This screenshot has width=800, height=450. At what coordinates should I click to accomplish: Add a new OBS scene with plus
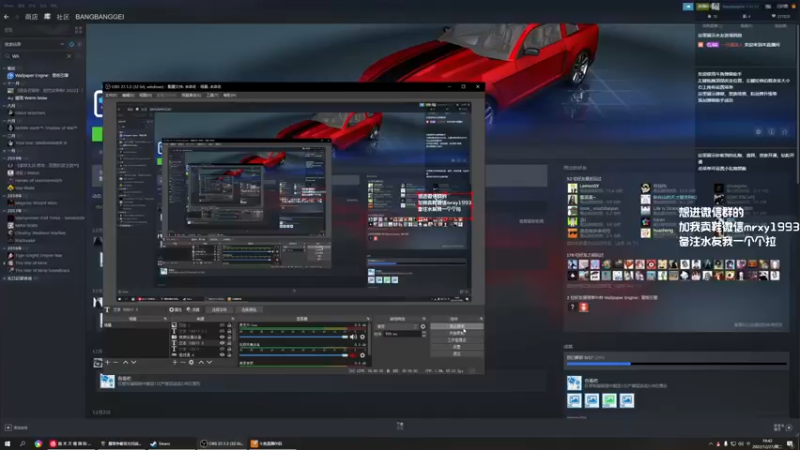click(108, 362)
